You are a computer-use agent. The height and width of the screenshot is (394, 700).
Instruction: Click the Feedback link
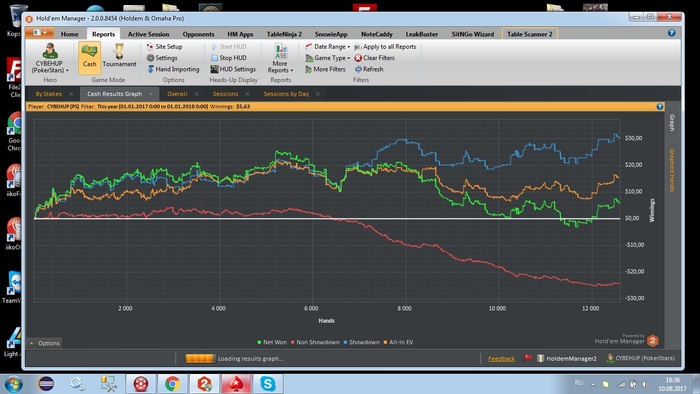(501, 358)
